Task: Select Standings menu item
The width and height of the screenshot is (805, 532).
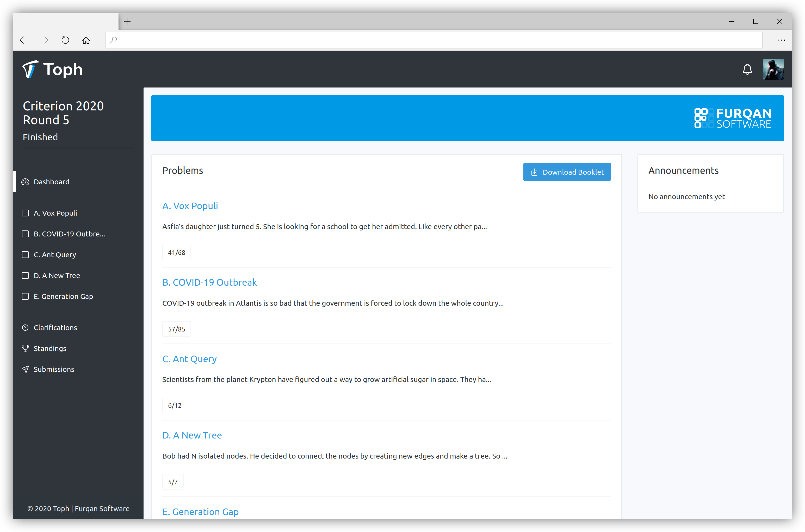Action: 51,348
